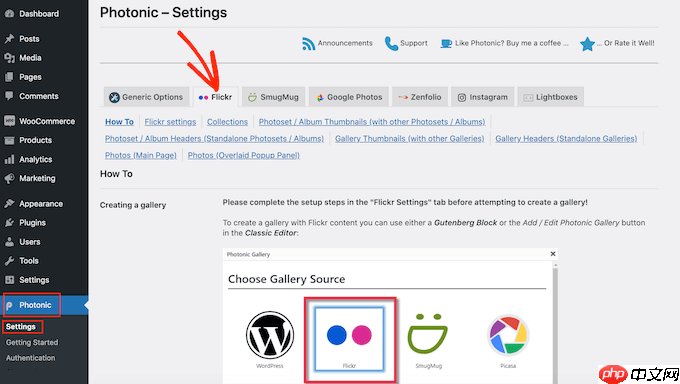Click the Support phone icon
This screenshot has width=680, height=384.
[x=391, y=43]
